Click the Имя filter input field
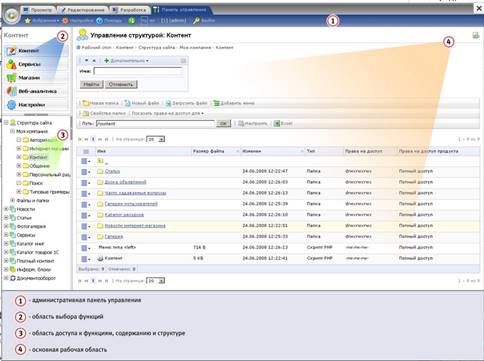 click(138, 71)
